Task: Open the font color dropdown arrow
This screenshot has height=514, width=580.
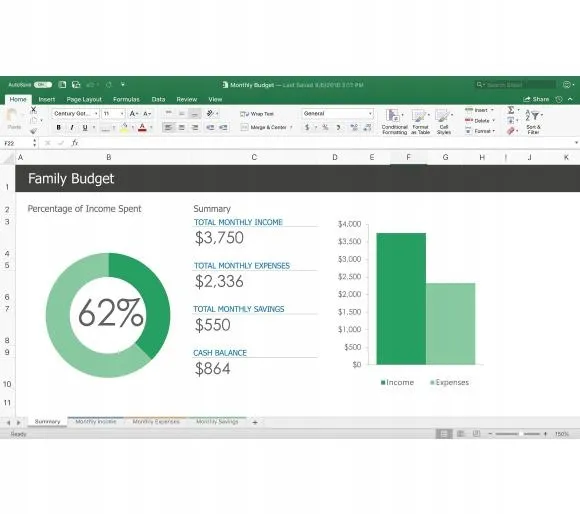Action: pyautogui.click(x=151, y=128)
